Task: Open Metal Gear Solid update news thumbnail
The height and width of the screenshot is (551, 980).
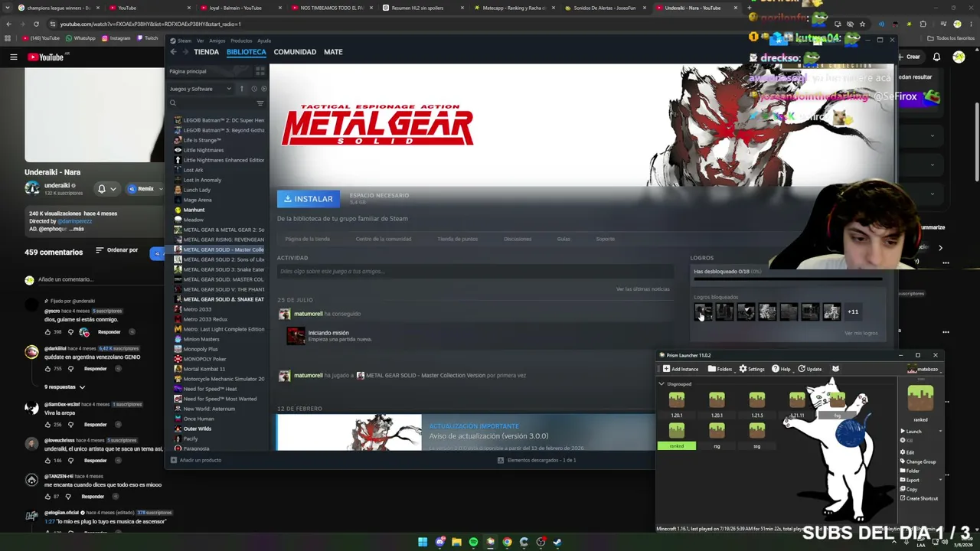Action: pyautogui.click(x=349, y=432)
